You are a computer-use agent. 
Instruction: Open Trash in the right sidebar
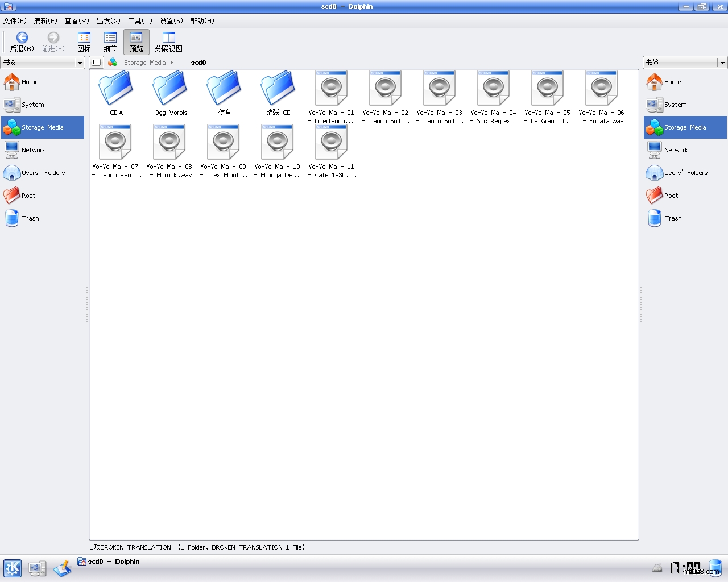pos(673,218)
